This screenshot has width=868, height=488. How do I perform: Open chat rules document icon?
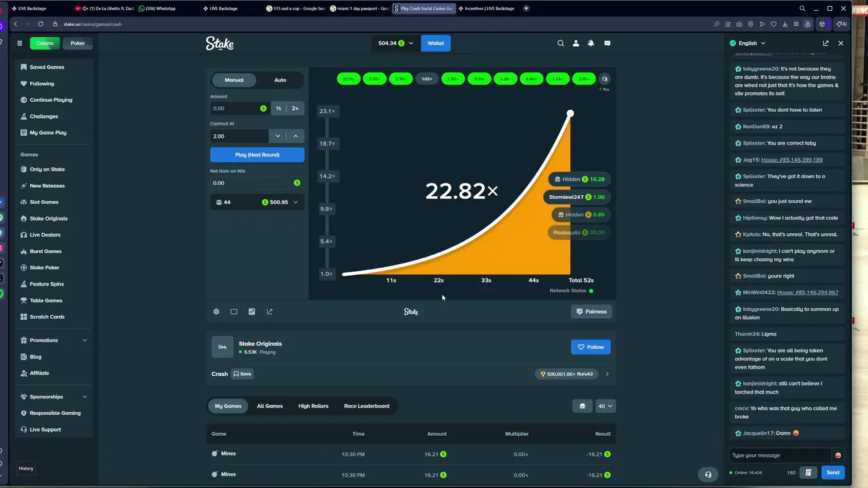coord(808,472)
